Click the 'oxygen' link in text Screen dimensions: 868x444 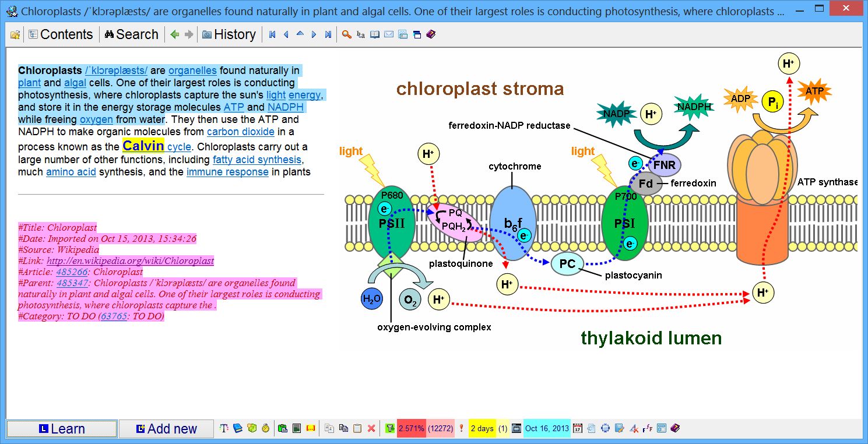97,119
